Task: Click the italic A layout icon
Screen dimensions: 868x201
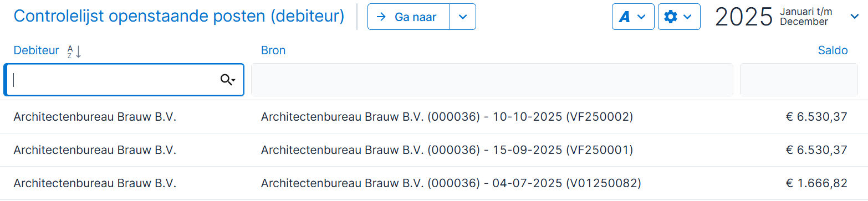Action: pyautogui.click(x=625, y=17)
